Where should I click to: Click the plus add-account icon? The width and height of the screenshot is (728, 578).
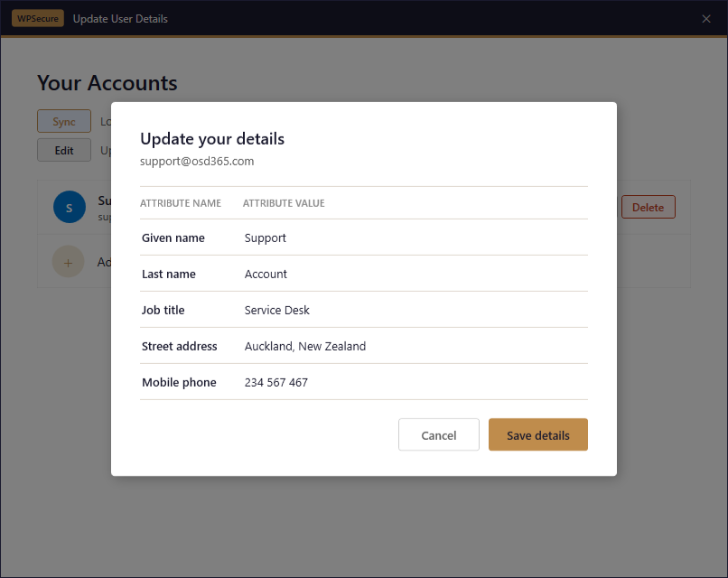pos(69,262)
